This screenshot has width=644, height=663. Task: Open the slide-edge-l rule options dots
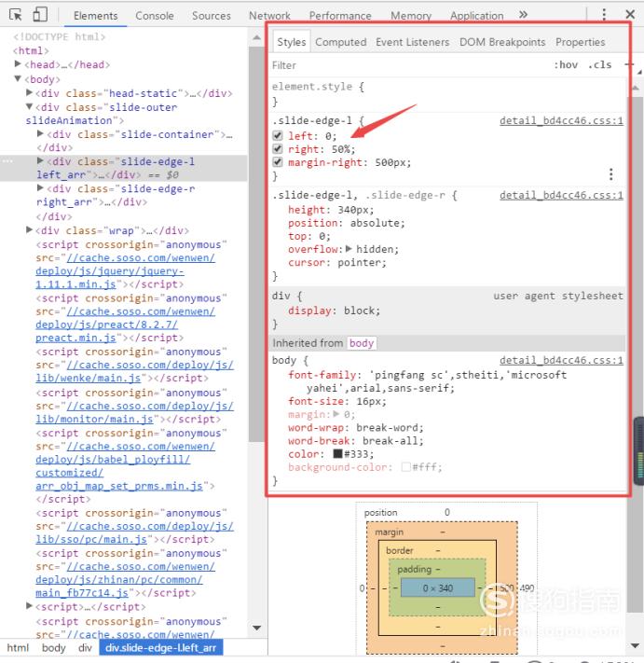[610, 174]
